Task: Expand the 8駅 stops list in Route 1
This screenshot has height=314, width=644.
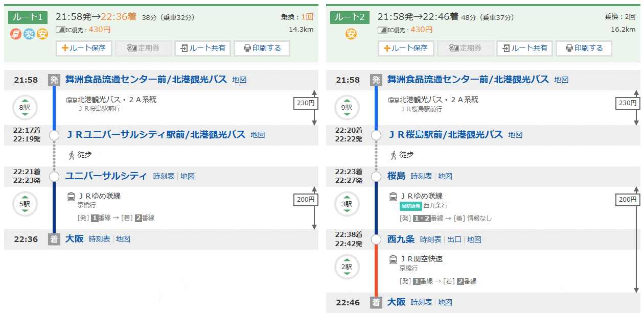Action: coord(25,108)
